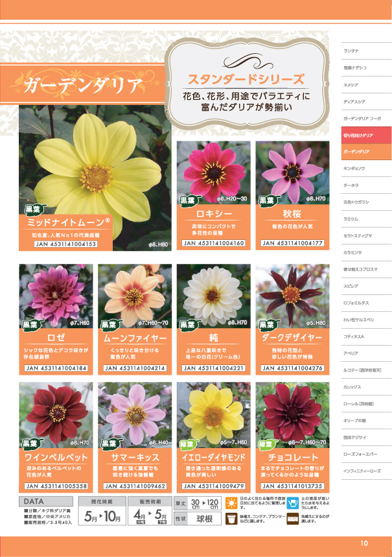This screenshot has height=557, width=392.
Task: Click the 黒葉 badge on the ロキシー card
Action: pos(189,201)
